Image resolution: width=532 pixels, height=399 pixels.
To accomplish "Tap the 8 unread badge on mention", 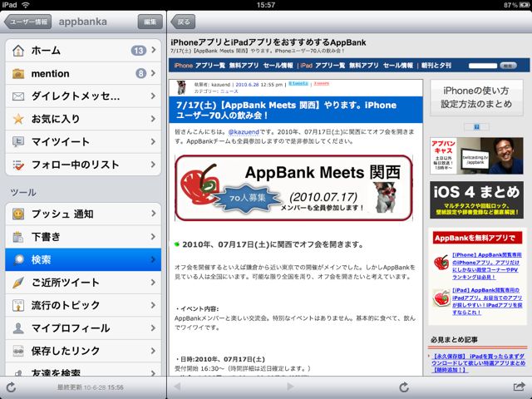I will click(140, 73).
